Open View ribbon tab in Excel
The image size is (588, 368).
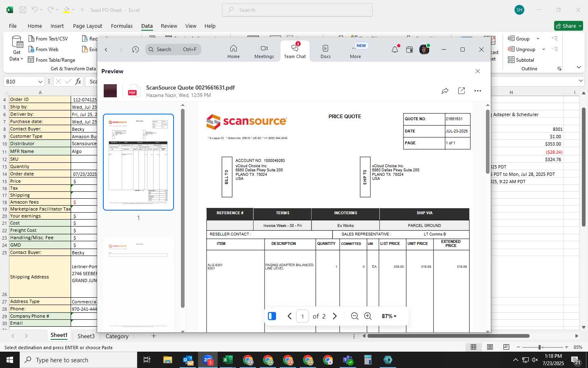point(191,26)
